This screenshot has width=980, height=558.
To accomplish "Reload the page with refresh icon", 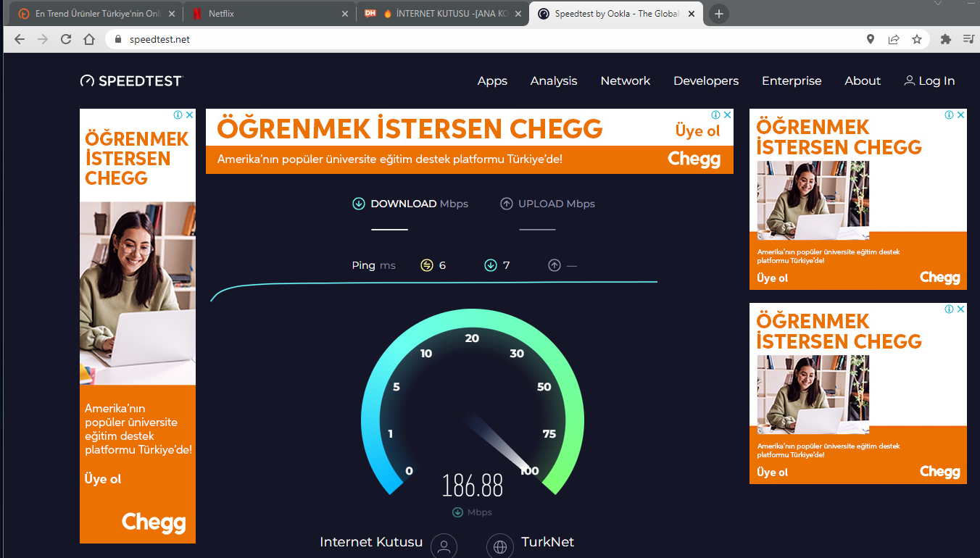I will tap(66, 39).
